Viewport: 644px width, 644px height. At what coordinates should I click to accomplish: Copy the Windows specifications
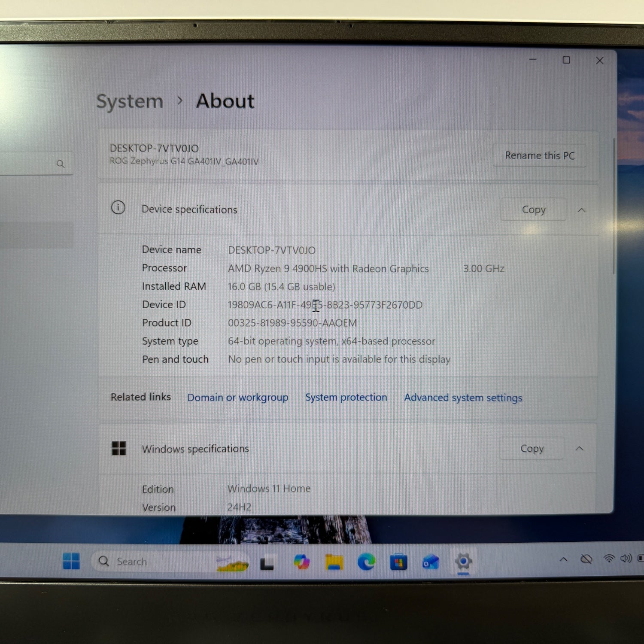pyautogui.click(x=532, y=449)
